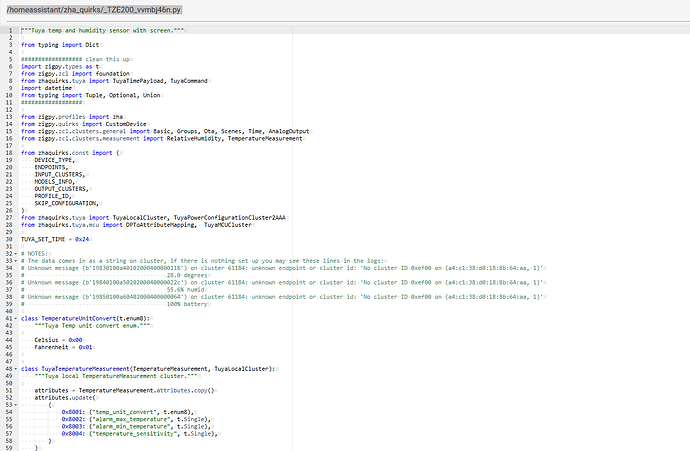Fold the TemperatureUnitConvert class at line 41
Viewport: 690px width, 451px height.
point(16,319)
